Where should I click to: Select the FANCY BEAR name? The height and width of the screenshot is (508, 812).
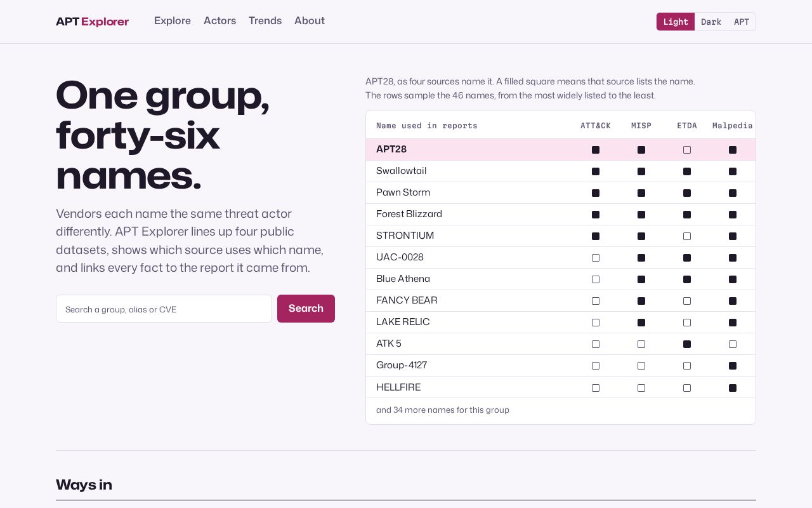407,300
